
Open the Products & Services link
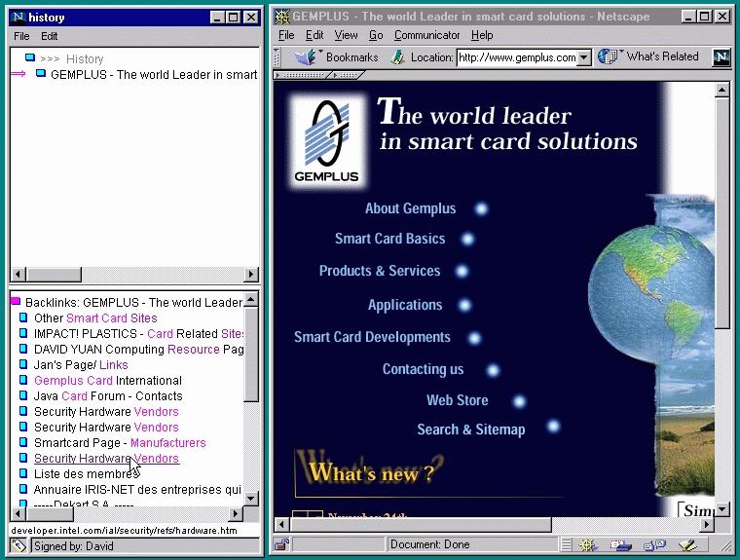point(380,271)
